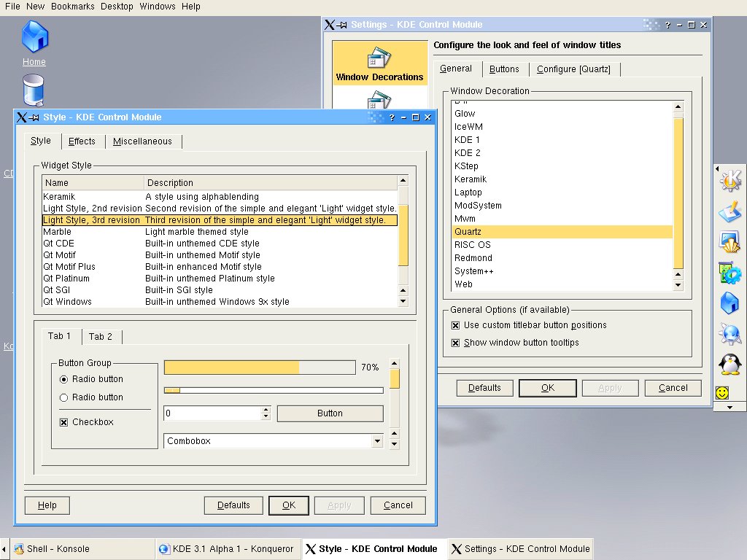This screenshot has width=747, height=560.
Task: Click the Settings window's X window-menu icon
Action: coord(329,25)
